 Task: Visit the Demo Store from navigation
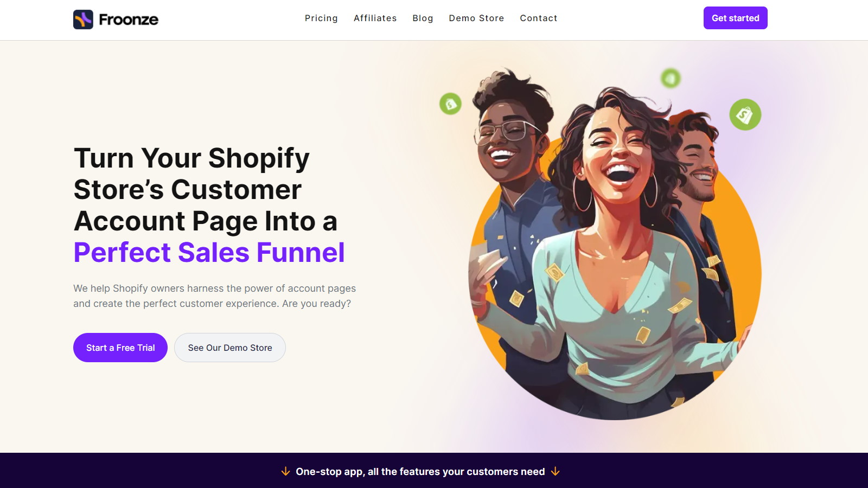(476, 18)
